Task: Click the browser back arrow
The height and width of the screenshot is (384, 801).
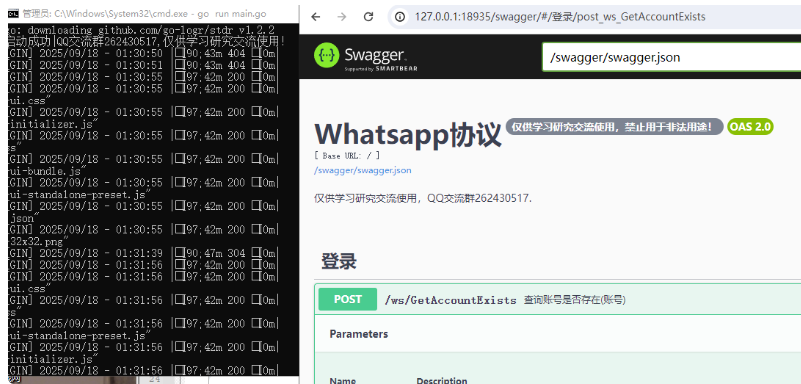Action: click(x=316, y=17)
